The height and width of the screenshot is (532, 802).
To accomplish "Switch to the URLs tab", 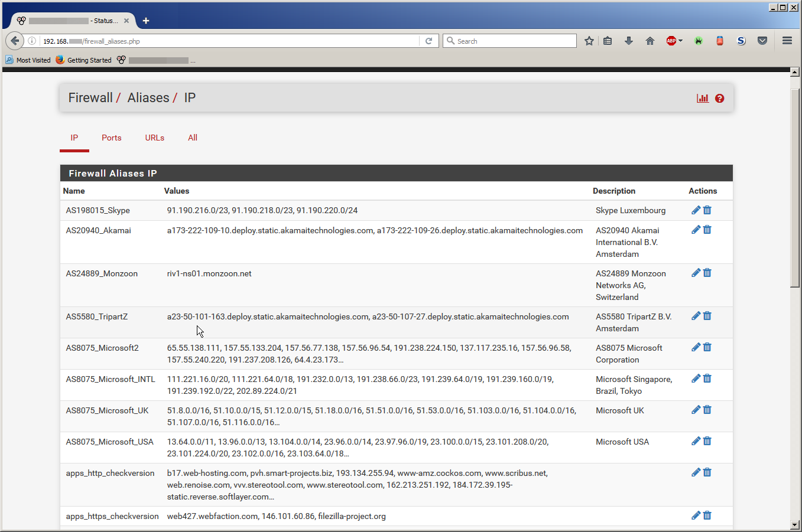I will pos(155,138).
